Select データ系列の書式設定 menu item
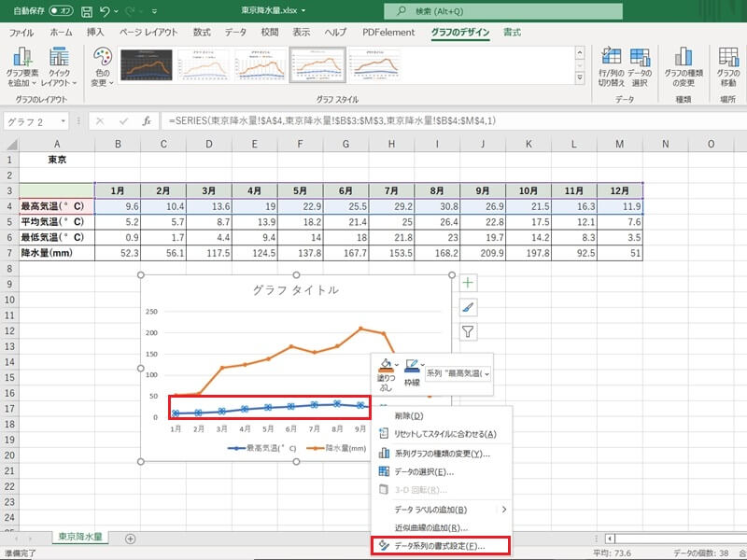The width and height of the screenshot is (747, 560). click(x=439, y=545)
